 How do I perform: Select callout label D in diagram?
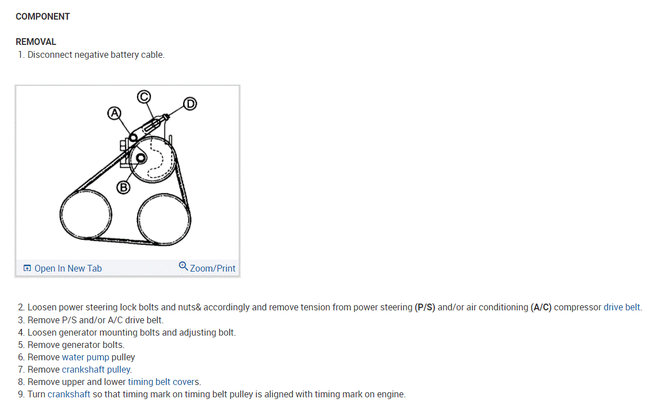click(190, 104)
